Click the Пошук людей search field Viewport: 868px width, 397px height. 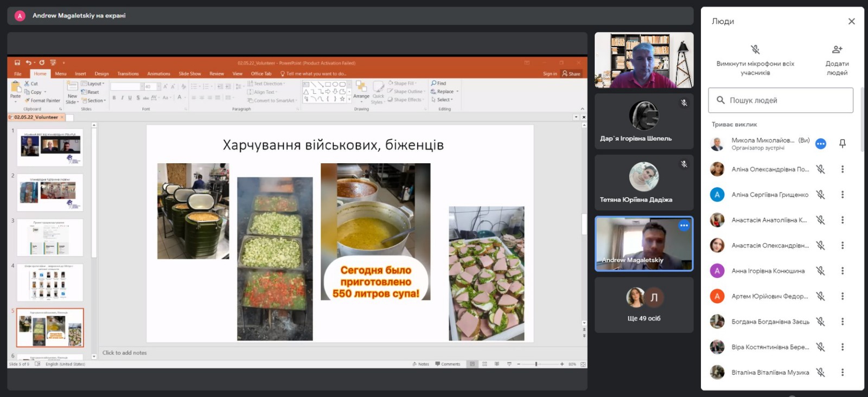(x=780, y=100)
